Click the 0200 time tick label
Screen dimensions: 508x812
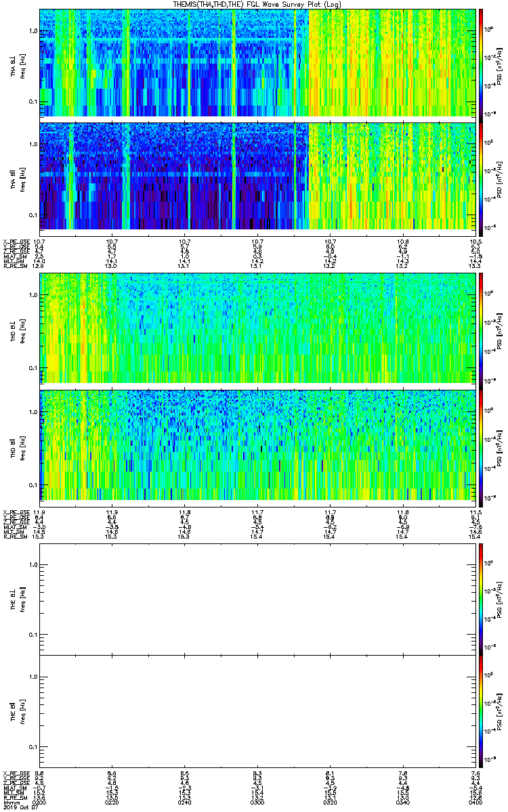[41, 802]
